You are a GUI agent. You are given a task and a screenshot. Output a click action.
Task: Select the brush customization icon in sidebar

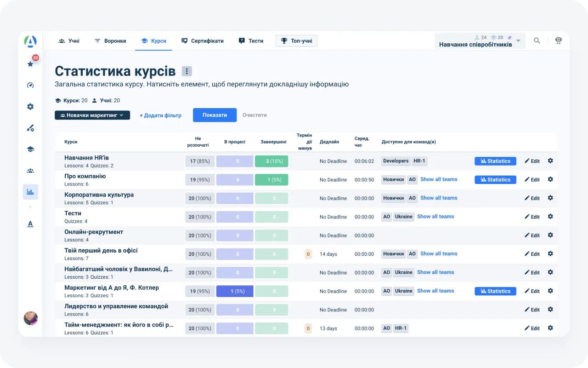30,127
